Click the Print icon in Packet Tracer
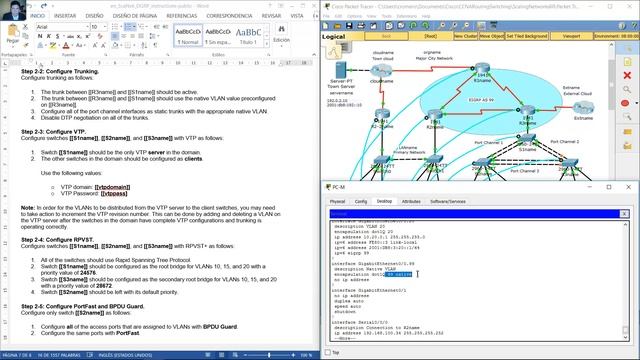Screen dimensions: 640x360 pos(361,26)
